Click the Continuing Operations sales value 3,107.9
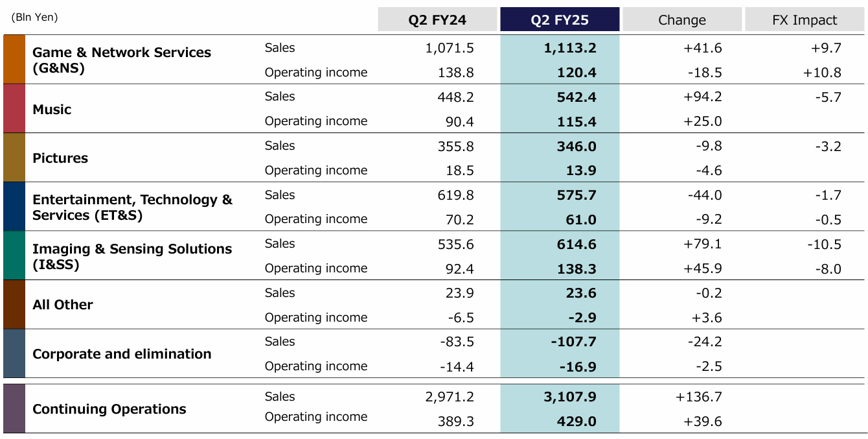This screenshot has width=868, height=439. tap(569, 397)
